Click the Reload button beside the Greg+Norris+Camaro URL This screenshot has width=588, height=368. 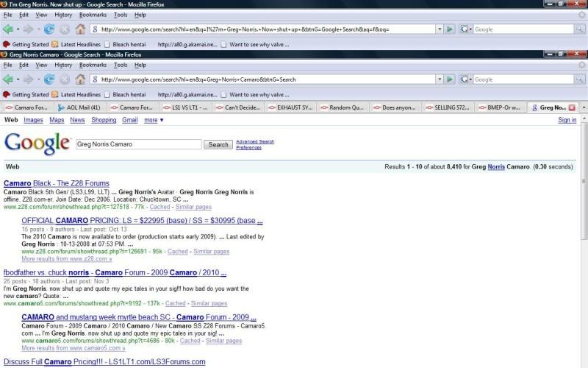tap(49, 79)
